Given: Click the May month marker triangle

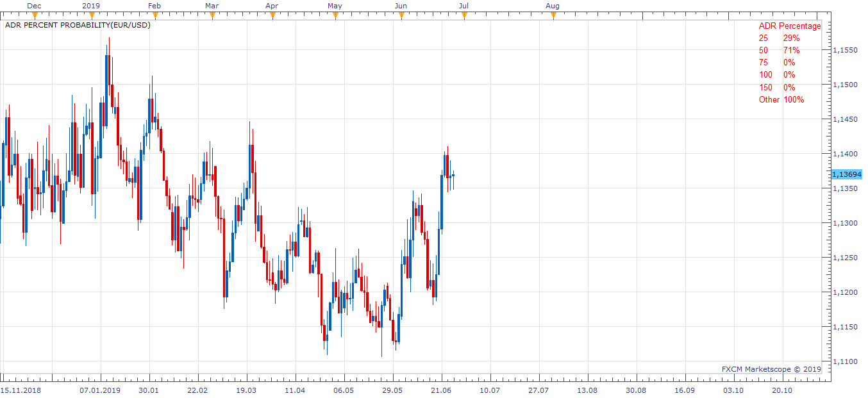Looking at the screenshot, I should click(335, 16).
